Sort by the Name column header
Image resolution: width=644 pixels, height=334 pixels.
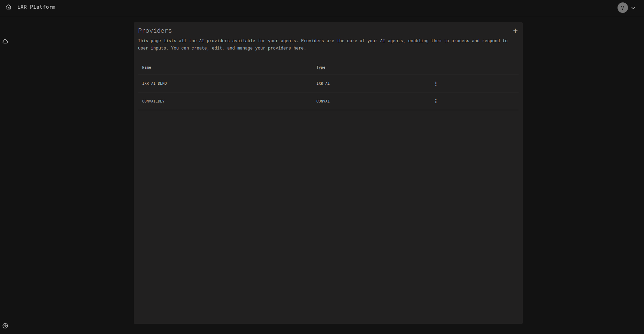point(146,68)
